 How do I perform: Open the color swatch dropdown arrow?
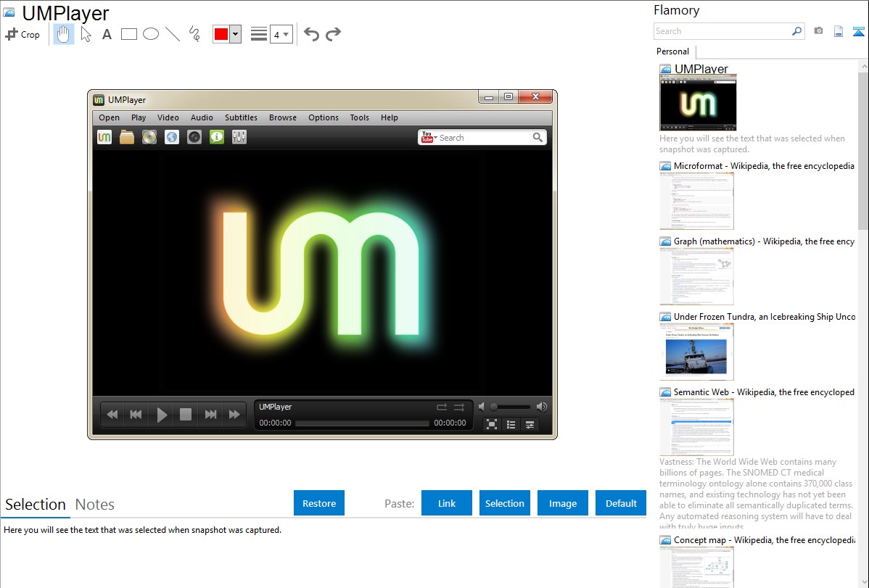pos(236,34)
